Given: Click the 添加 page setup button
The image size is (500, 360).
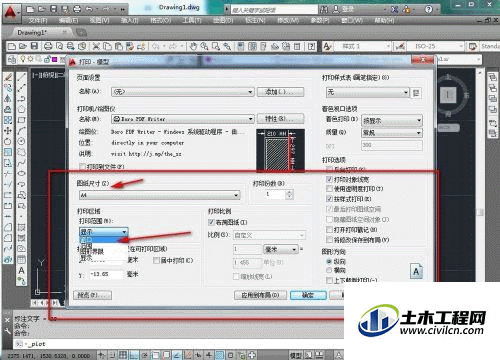Looking at the screenshot, I should (x=280, y=92).
